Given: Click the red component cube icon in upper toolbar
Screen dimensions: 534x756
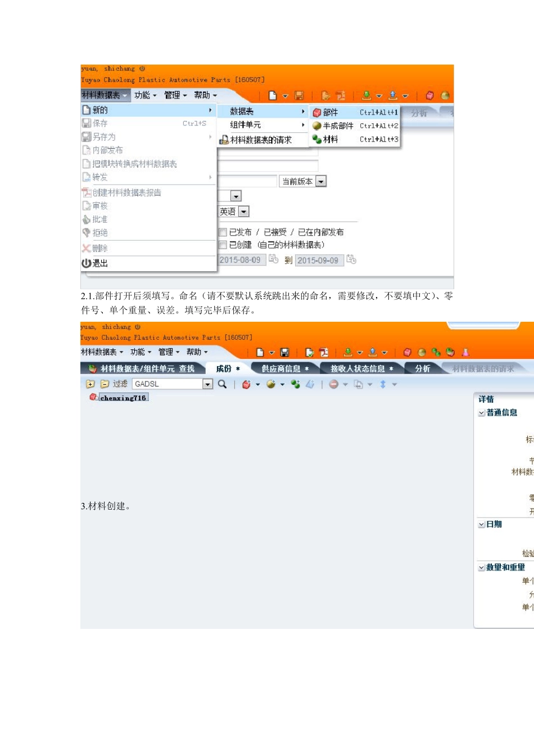Looking at the screenshot, I should 430,96.
